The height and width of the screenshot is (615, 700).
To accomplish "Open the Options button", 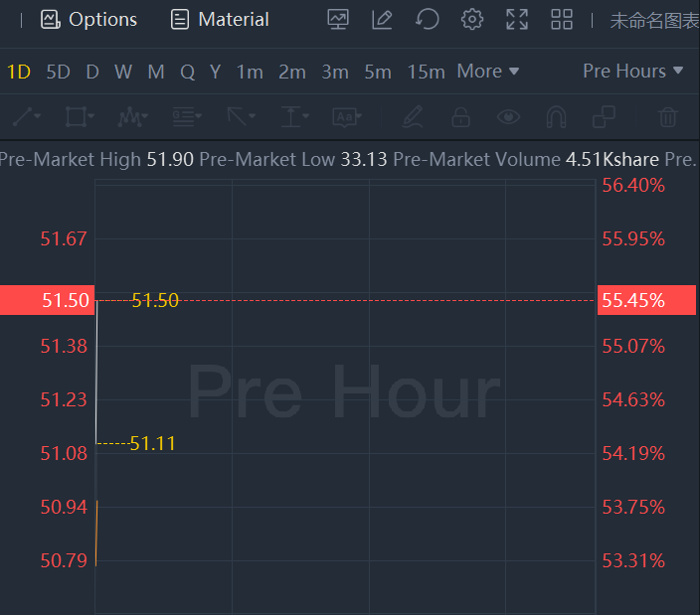I will click(88, 20).
